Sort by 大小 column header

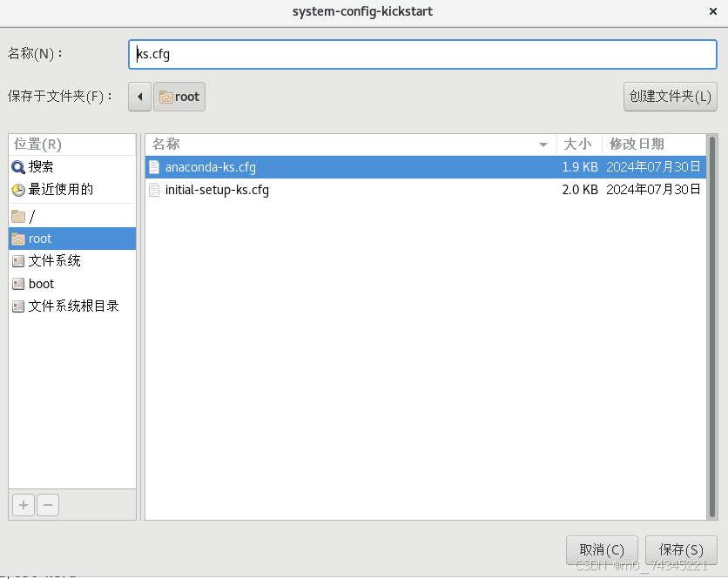579,145
